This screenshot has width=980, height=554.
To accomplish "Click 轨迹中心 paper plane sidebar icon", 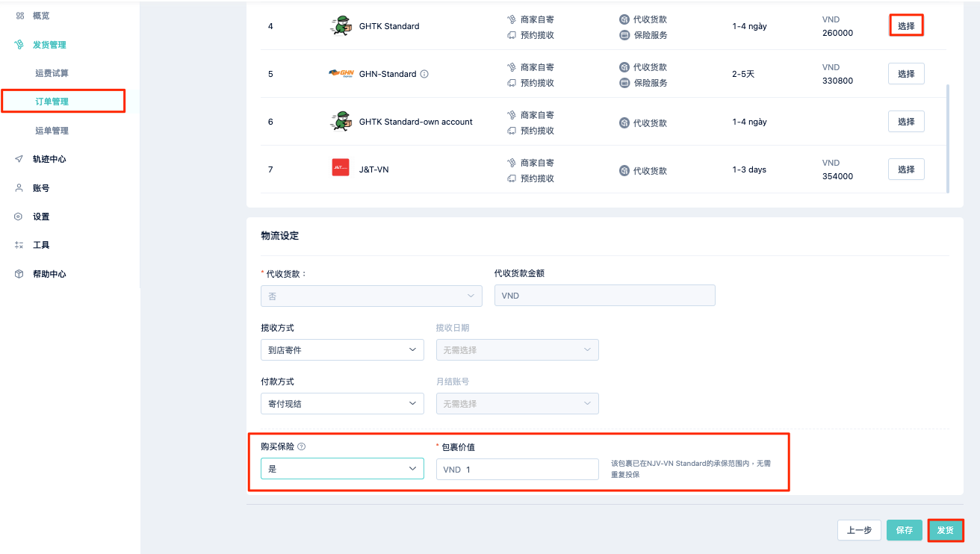I will coord(19,159).
